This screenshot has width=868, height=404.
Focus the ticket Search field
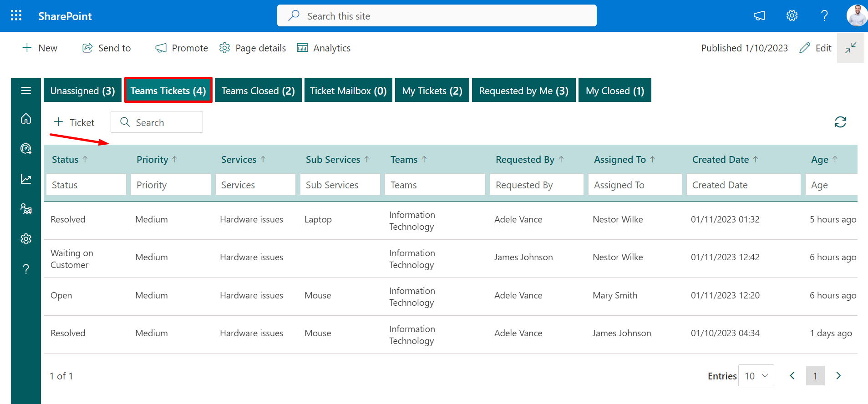click(157, 122)
